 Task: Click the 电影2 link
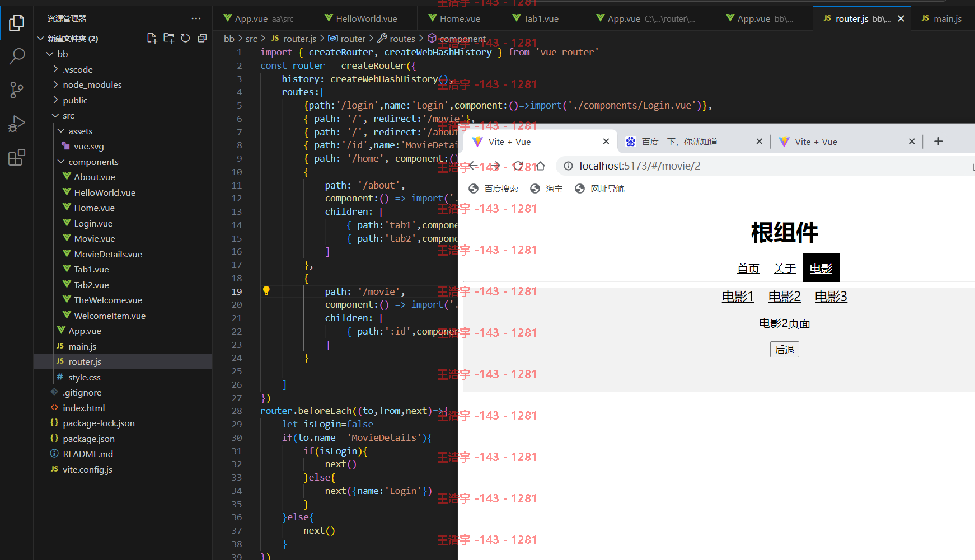[784, 297]
